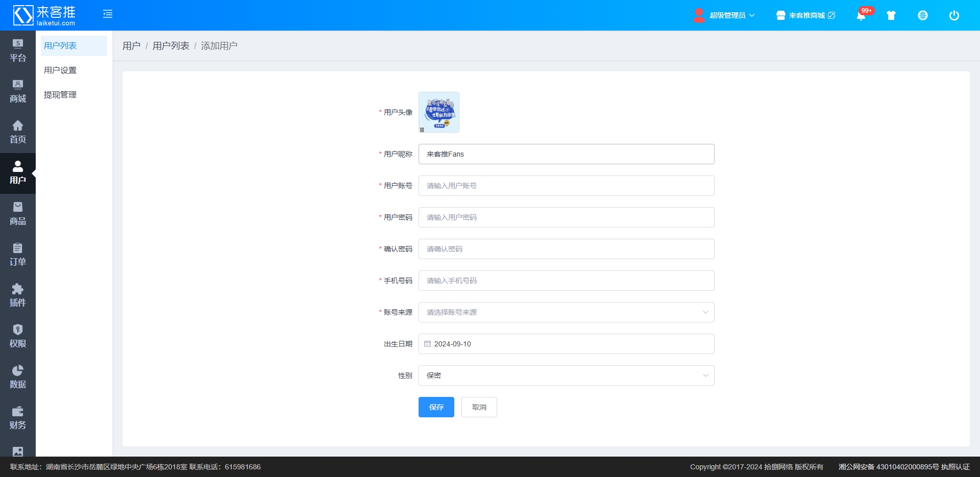Open the 性别 gender dropdown
980x477 pixels.
coord(566,375)
